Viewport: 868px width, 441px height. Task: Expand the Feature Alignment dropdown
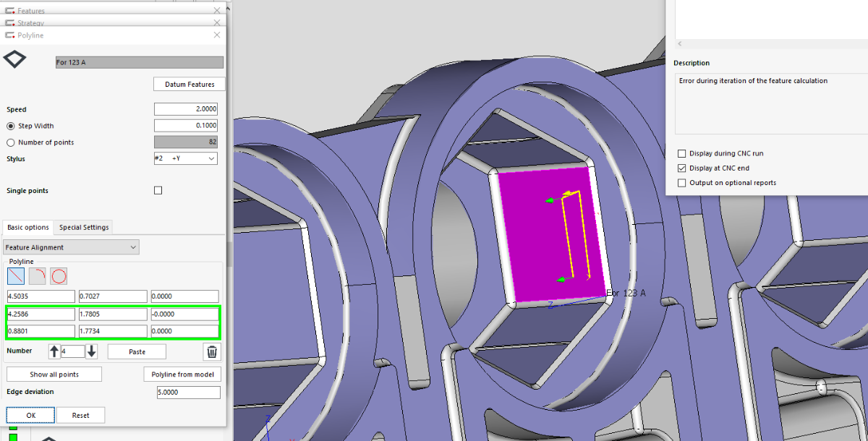(x=71, y=247)
